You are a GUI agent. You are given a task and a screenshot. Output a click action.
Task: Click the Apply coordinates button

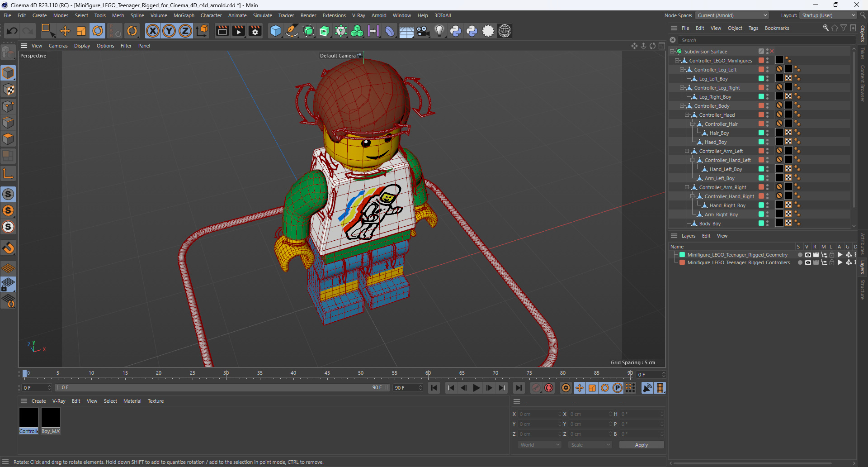[641, 445]
